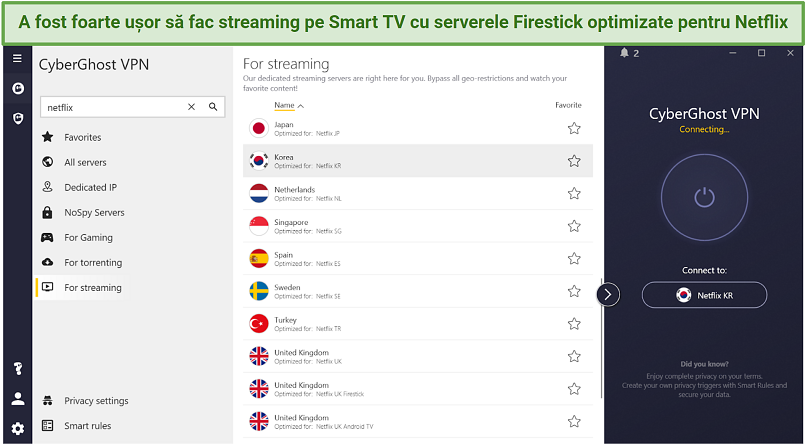Image resolution: width=806 pixels, height=444 pixels.
Task: Click the search magnifier icon
Action: [213, 107]
